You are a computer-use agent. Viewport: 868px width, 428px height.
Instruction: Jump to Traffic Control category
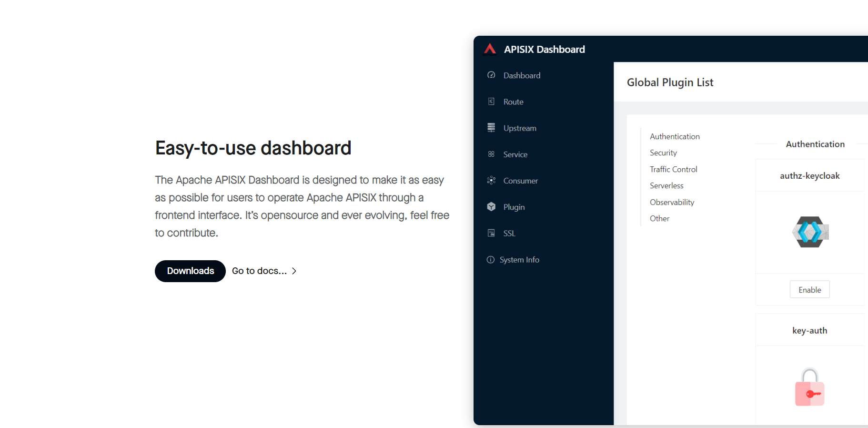point(673,169)
